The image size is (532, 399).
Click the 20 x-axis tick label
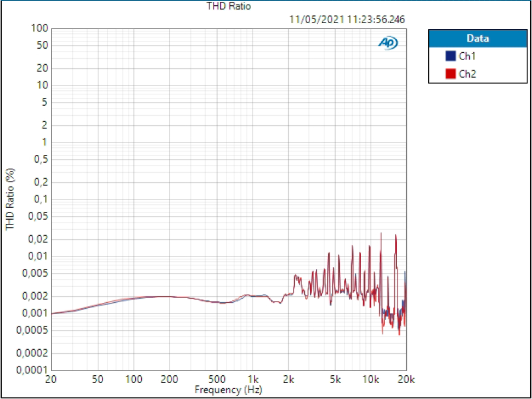tap(51, 378)
